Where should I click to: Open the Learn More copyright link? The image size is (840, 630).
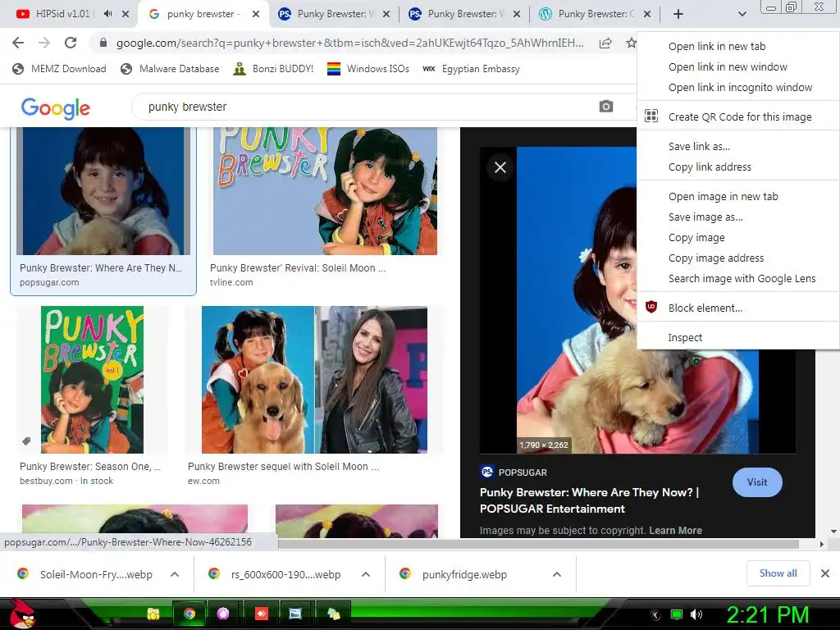[x=675, y=531]
